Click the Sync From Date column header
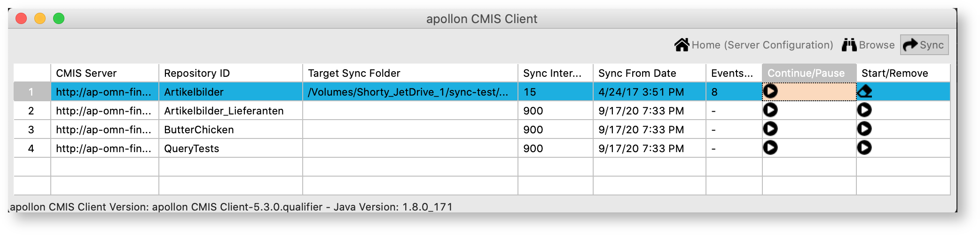Image resolution: width=980 pixels, height=235 pixels. [650, 73]
